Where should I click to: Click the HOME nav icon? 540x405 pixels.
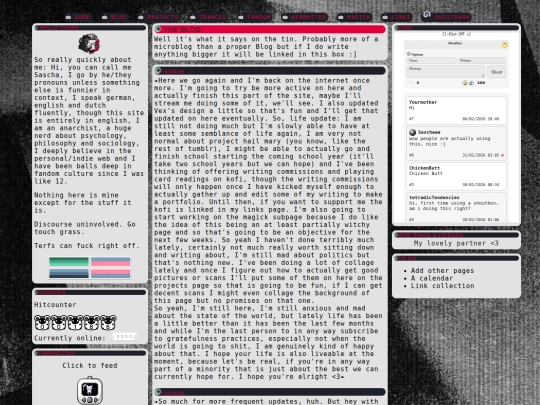69,17
